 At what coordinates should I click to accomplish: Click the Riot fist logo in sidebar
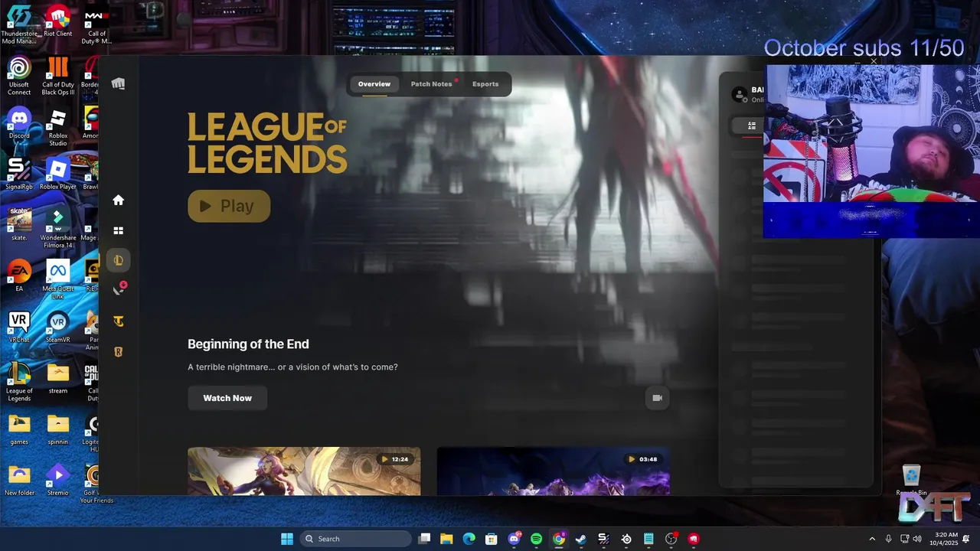click(118, 83)
